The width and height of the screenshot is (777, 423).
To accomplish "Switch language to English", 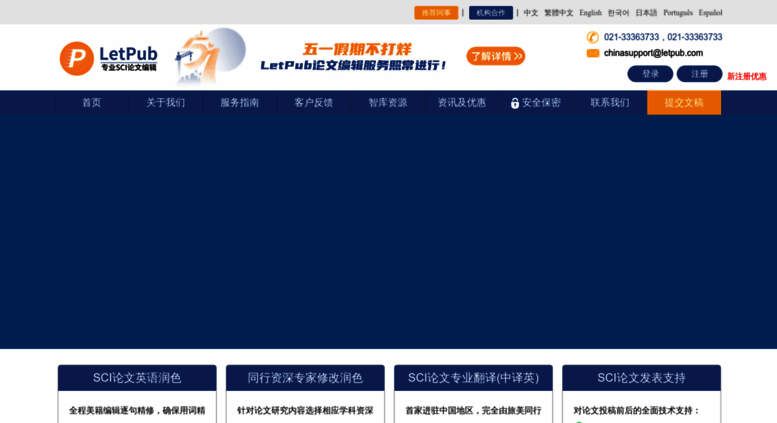I will point(591,13).
